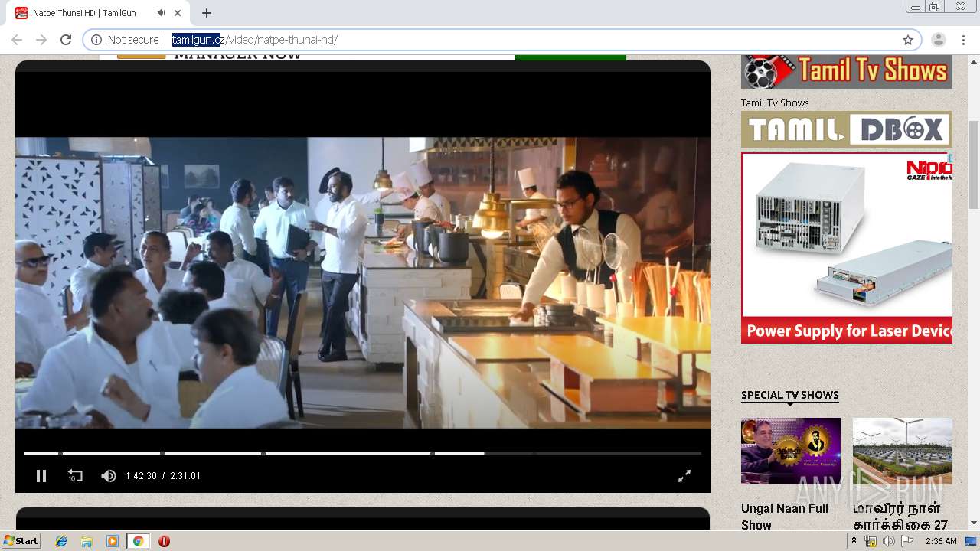This screenshot has width=980, height=551.
Task: Launch Internet Explorer from taskbar
Action: (61, 541)
